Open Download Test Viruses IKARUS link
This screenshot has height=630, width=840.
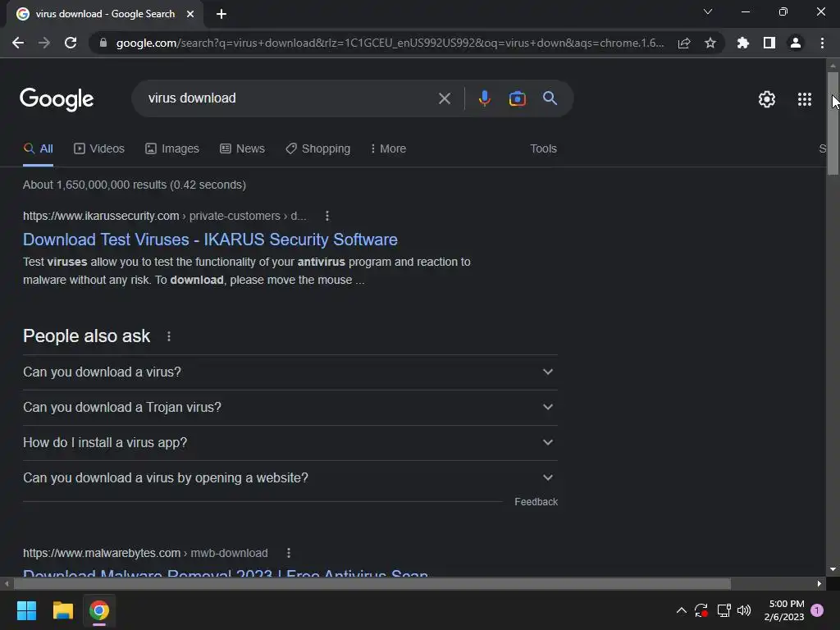coord(210,240)
